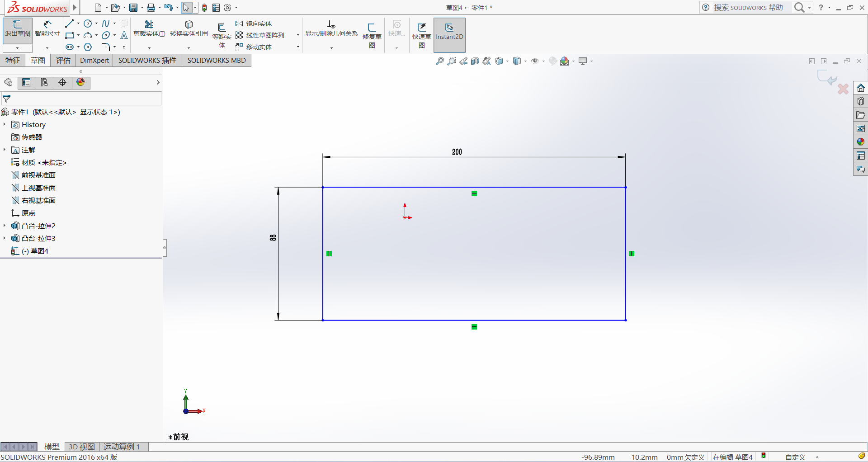Click Display/Delete Relations (显示/删除几何关系)
The width and height of the screenshot is (868, 462).
pos(331,28)
